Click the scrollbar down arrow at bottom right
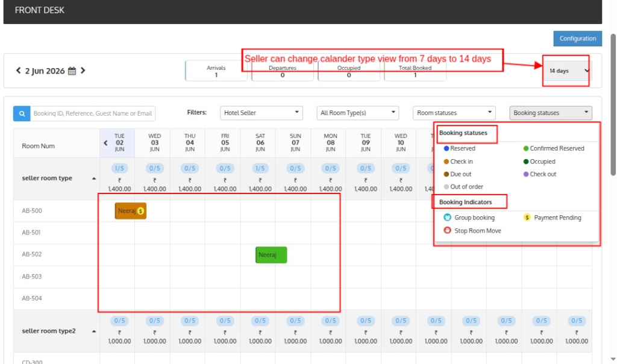This screenshot has height=364, width=617. [x=613, y=359]
